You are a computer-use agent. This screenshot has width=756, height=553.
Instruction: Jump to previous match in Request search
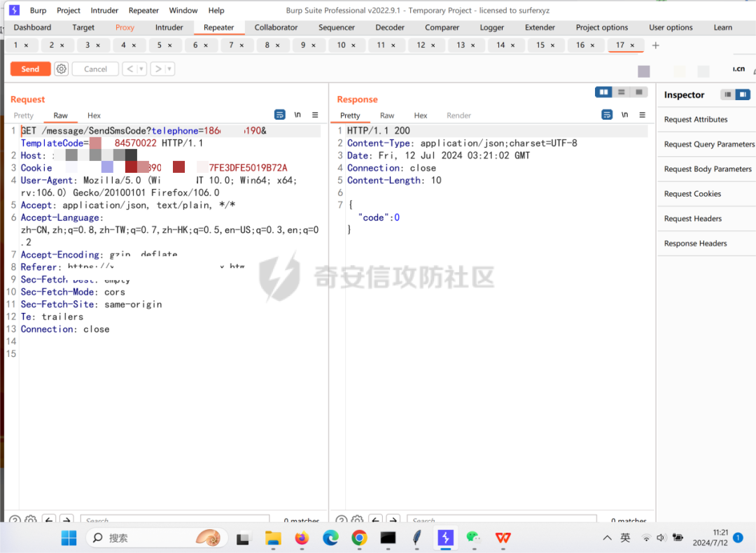[49, 520]
